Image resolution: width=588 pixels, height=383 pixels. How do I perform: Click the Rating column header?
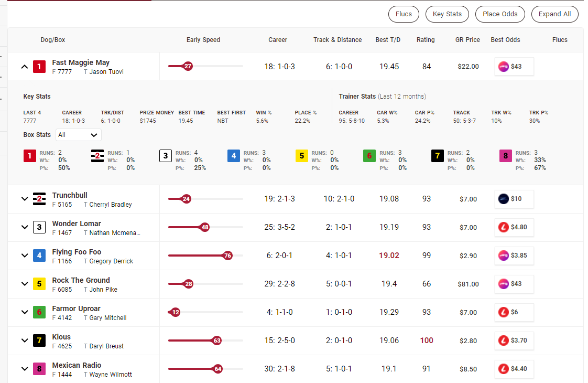pyautogui.click(x=426, y=39)
